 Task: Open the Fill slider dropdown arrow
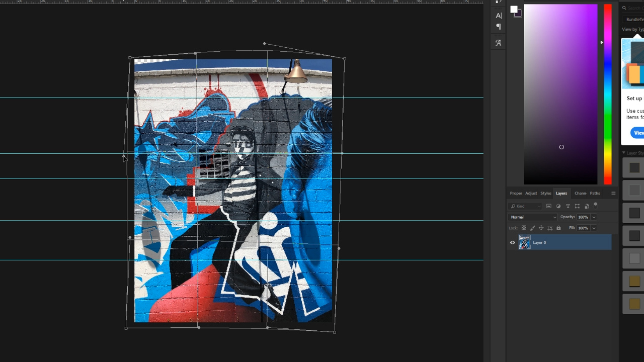click(594, 228)
